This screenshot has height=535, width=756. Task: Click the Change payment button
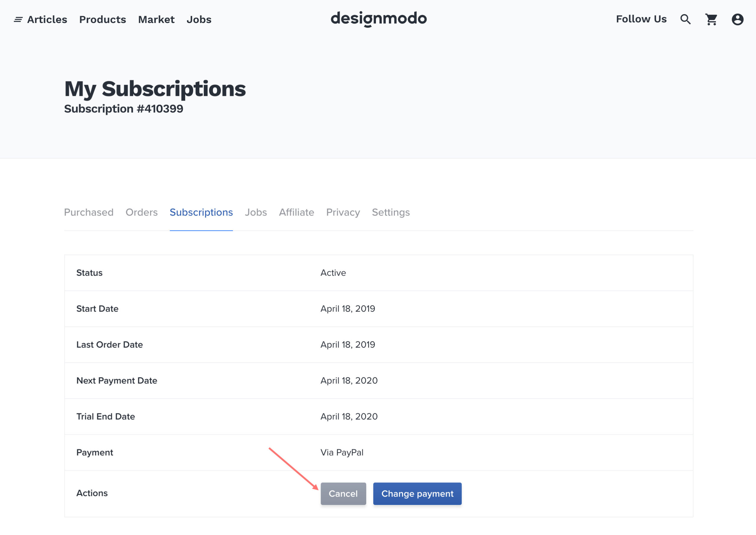[x=417, y=493]
